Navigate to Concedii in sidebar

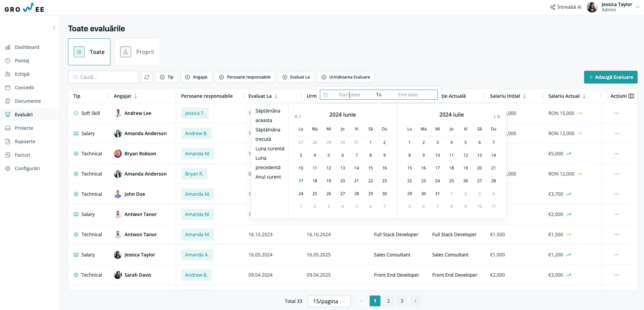click(x=24, y=88)
